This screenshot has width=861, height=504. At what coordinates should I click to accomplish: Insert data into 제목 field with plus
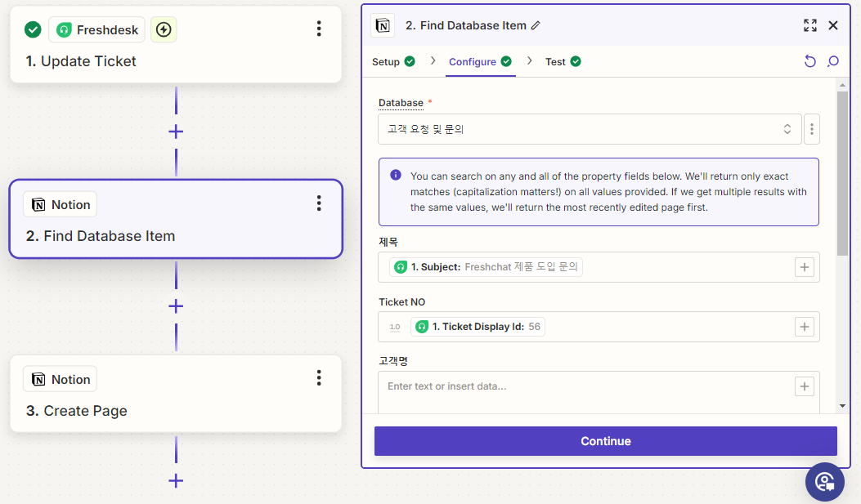click(x=805, y=267)
